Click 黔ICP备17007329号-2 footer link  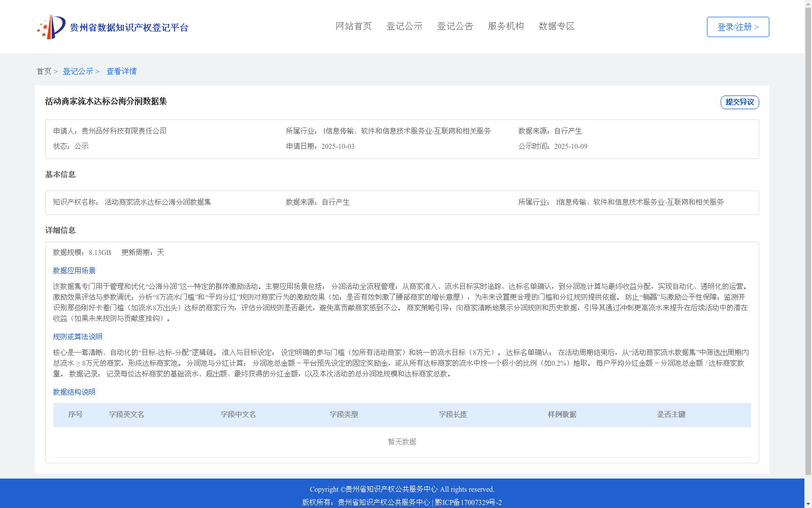click(x=468, y=502)
